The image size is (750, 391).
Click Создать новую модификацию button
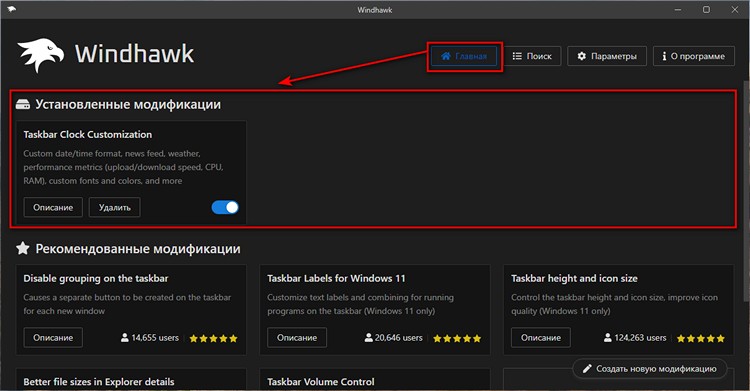(650, 369)
